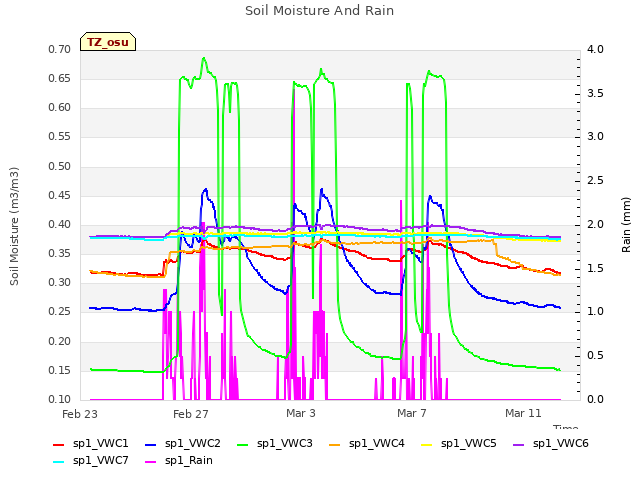Click the 0.50 left axis tick label
The height and width of the screenshot is (480, 640).
60,167
